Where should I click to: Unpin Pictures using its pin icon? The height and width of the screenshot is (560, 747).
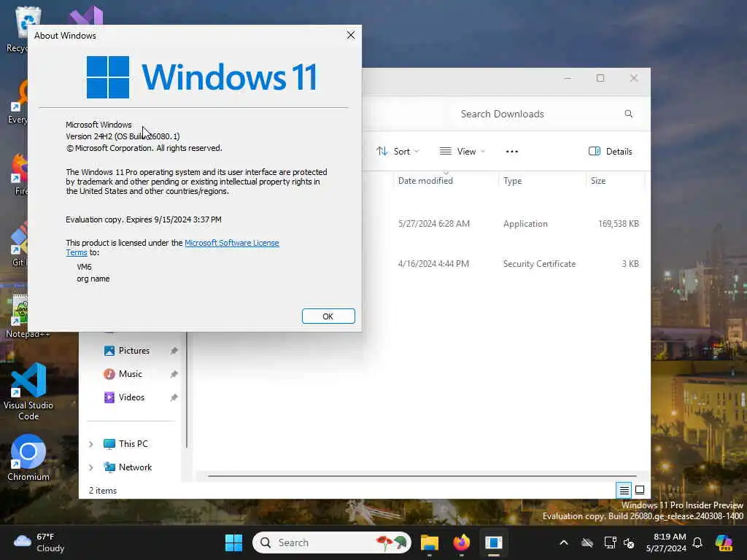pos(174,351)
